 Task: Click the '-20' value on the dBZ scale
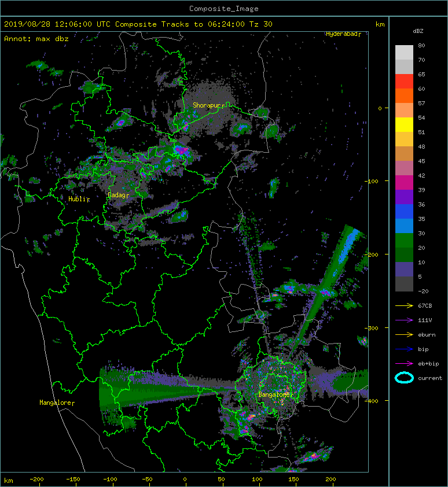[x=423, y=291]
